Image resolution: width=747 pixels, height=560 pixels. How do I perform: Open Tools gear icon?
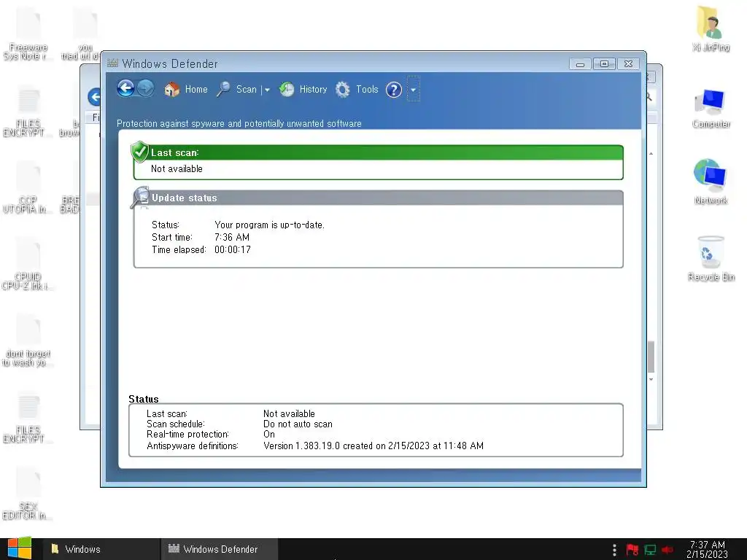coord(343,89)
